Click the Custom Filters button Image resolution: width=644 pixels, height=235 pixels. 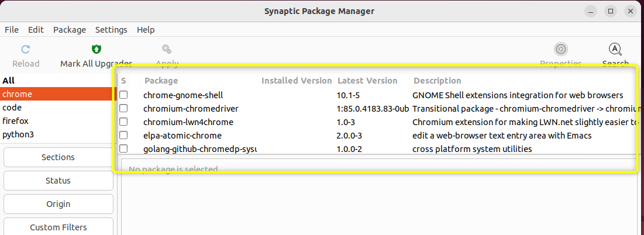click(x=58, y=227)
